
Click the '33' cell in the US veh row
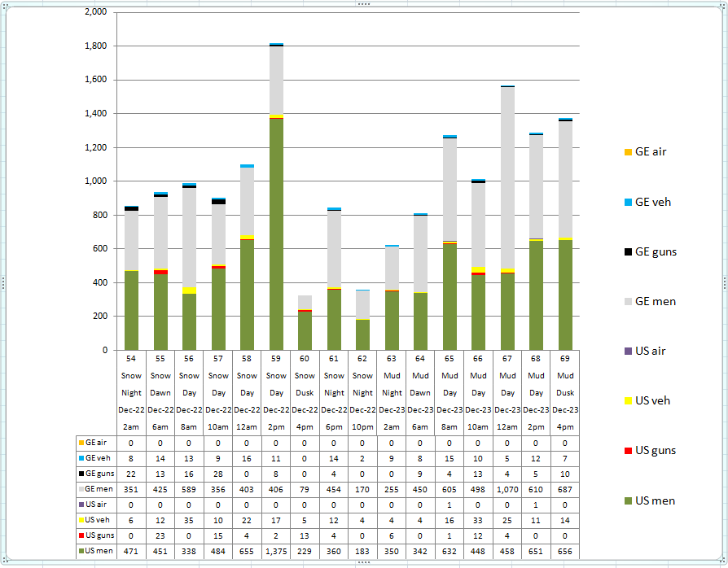(478, 521)
